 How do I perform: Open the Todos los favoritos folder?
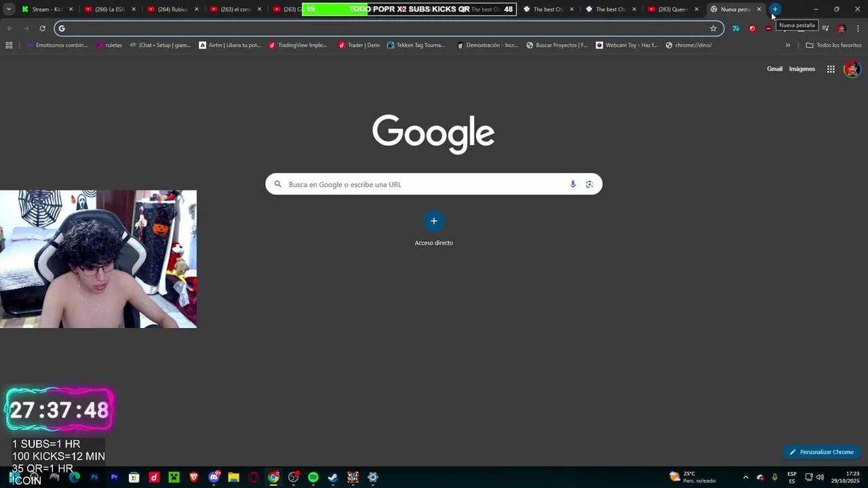[833, 45]
